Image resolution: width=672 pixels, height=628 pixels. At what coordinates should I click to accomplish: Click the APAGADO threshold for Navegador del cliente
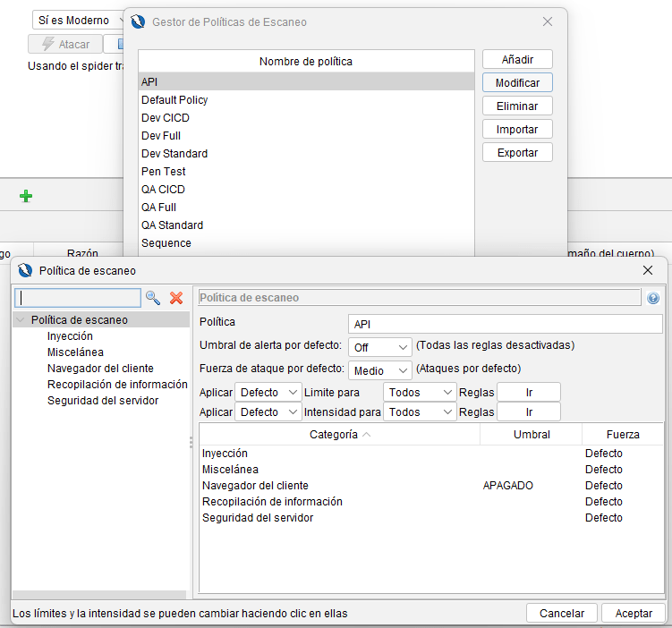click(507, 486)
